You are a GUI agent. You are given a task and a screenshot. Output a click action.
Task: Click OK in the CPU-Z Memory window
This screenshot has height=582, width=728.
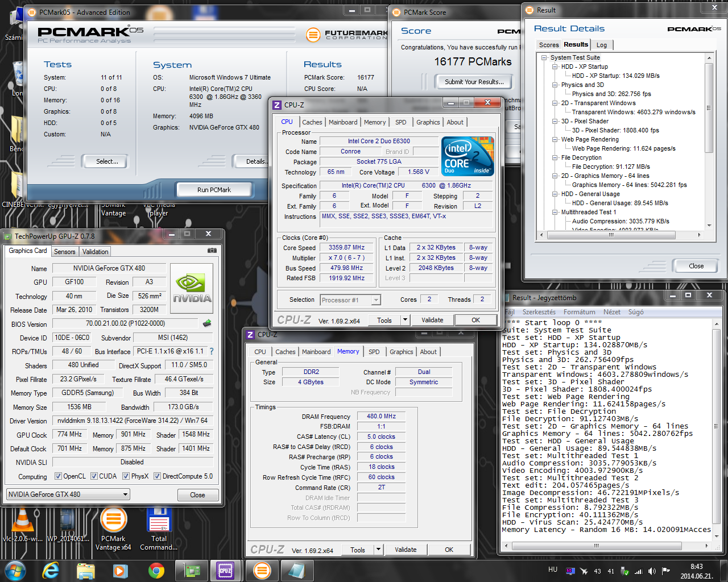click(x=449, y=550)
